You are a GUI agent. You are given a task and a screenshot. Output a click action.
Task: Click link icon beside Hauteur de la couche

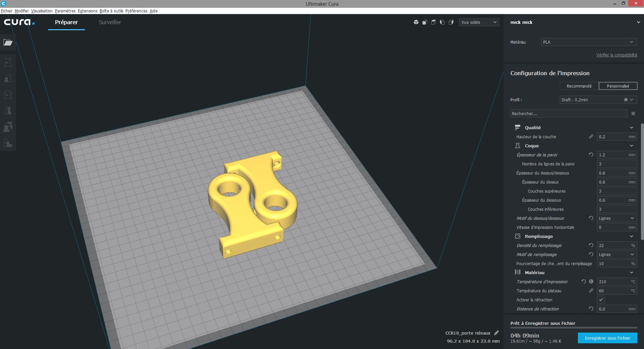pyautogui.click(x=591, y=137)
